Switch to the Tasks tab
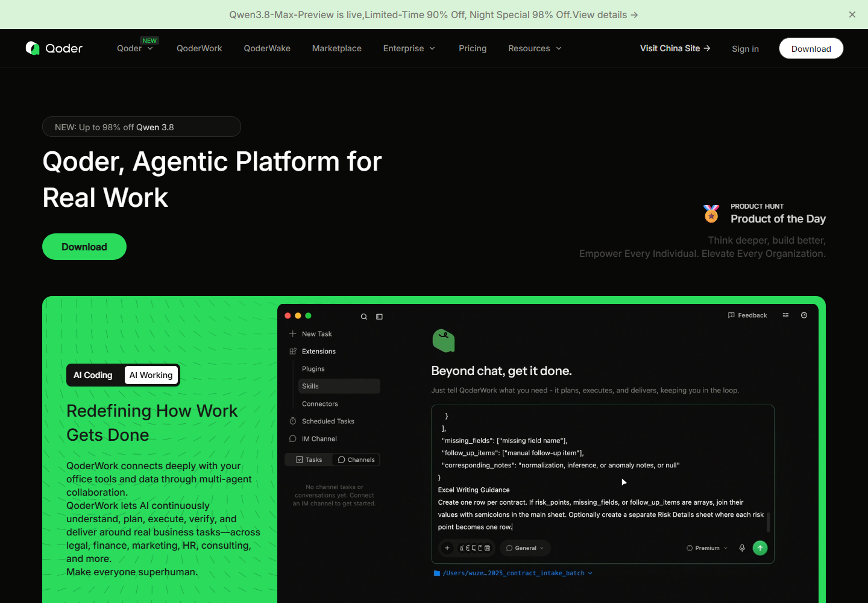Screen dimensions: 868x603 [309, 459]
